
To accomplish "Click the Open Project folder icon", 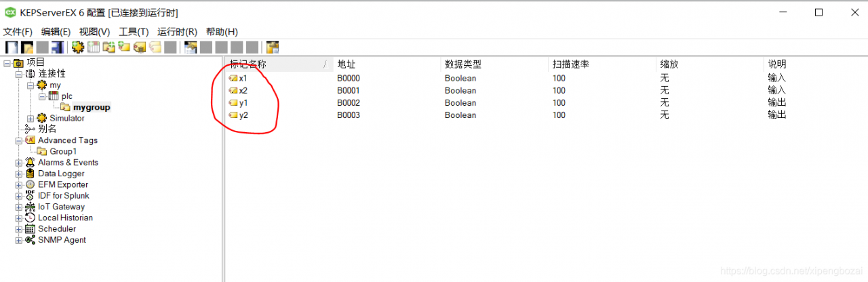I will [x=27, y=47].
